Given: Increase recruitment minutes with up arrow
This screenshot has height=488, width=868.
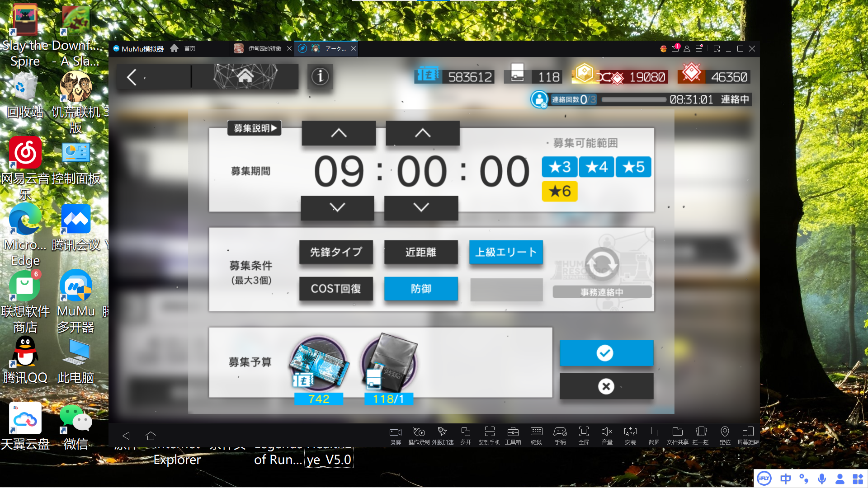Looking at the screenshot, I should [x=423, y=133].
